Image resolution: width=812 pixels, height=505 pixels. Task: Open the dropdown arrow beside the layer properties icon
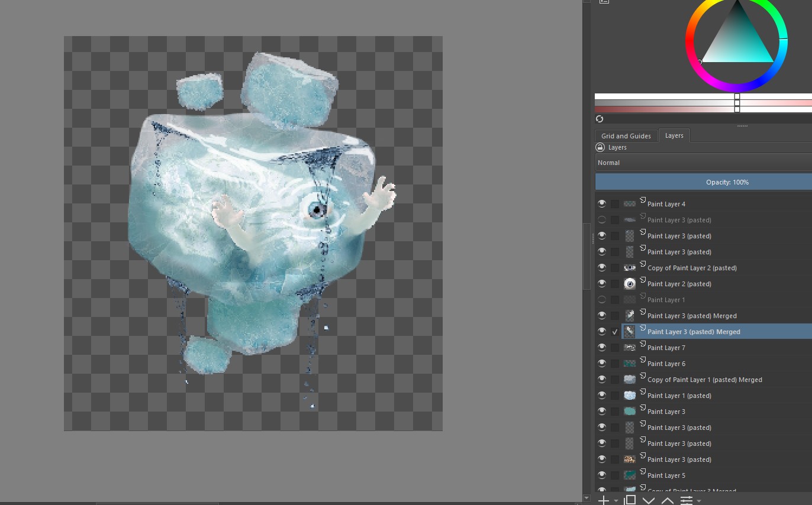point(699,501)
